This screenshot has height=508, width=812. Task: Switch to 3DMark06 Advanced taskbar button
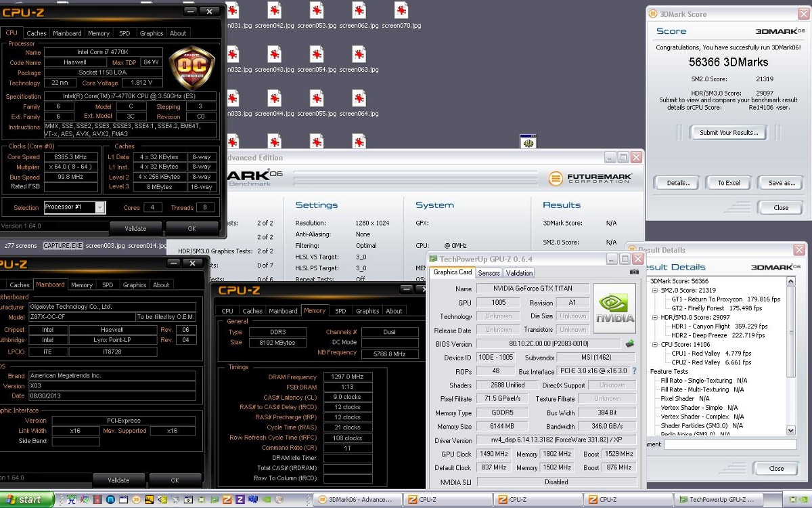point(357,500)
